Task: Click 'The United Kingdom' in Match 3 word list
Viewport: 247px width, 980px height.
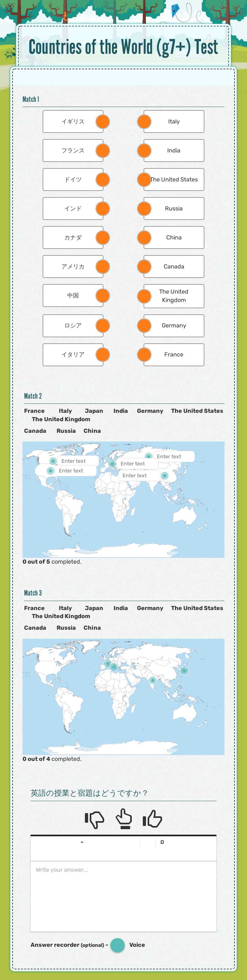Action: pos(61,616)
